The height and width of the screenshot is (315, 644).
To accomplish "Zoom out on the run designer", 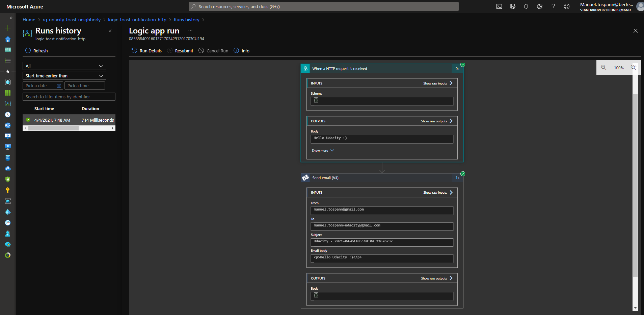I will [x=634, y=68].
